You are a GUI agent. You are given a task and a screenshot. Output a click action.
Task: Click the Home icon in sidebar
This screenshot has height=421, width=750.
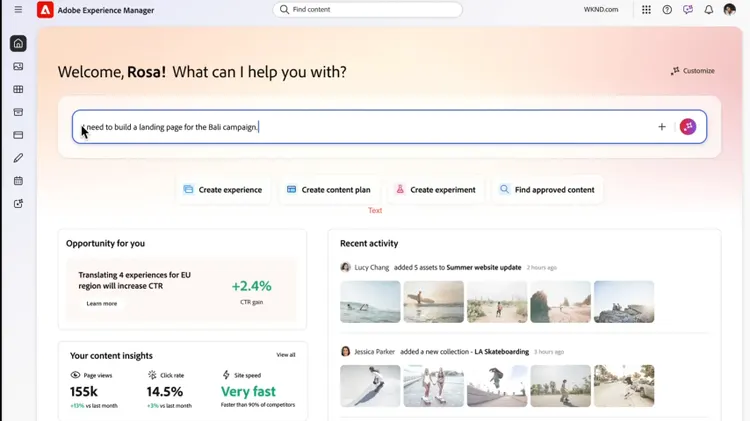click(x=18, y=44)
